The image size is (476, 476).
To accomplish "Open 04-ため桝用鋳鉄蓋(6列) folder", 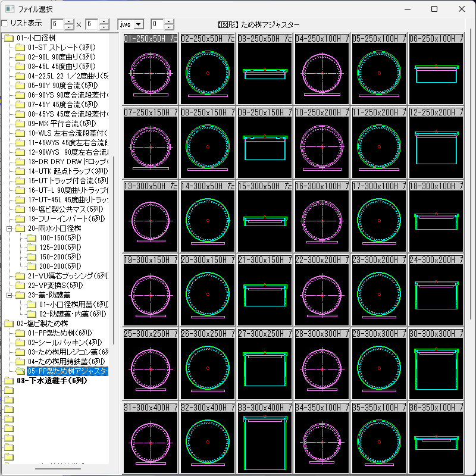I will 67,361.
